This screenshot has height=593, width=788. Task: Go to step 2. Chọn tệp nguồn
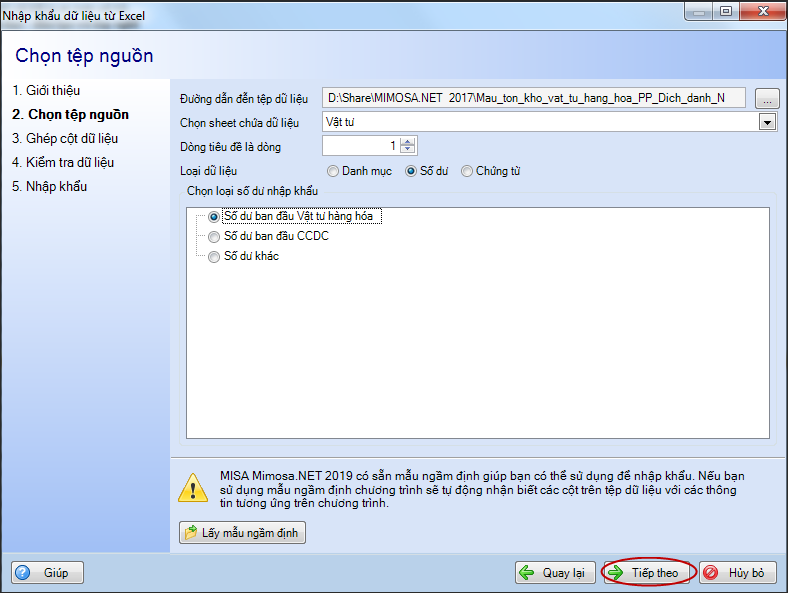pyautogui.click(x=70, y=115)
